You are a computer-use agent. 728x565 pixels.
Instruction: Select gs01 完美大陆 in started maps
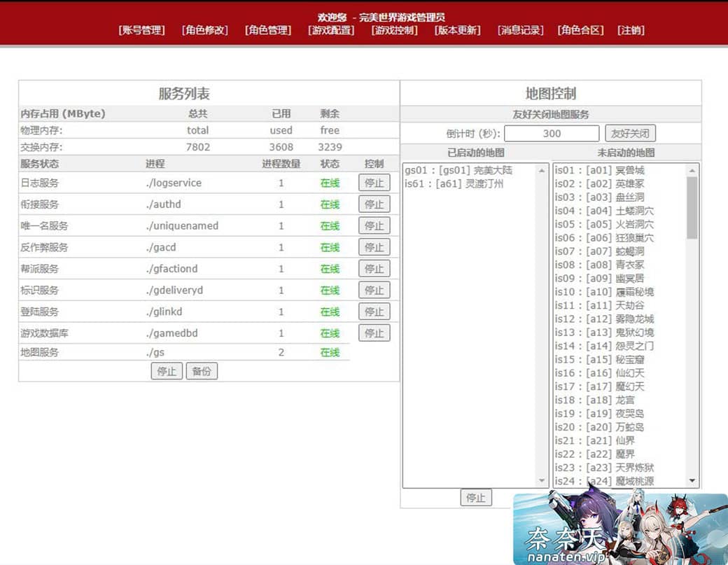tap(469, 170)
